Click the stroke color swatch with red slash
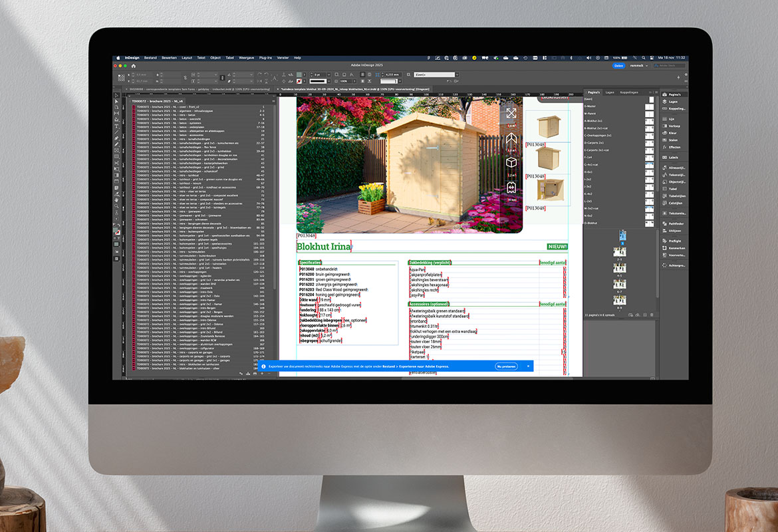Viewport: 778px width, 532px height. pos(299,81)
